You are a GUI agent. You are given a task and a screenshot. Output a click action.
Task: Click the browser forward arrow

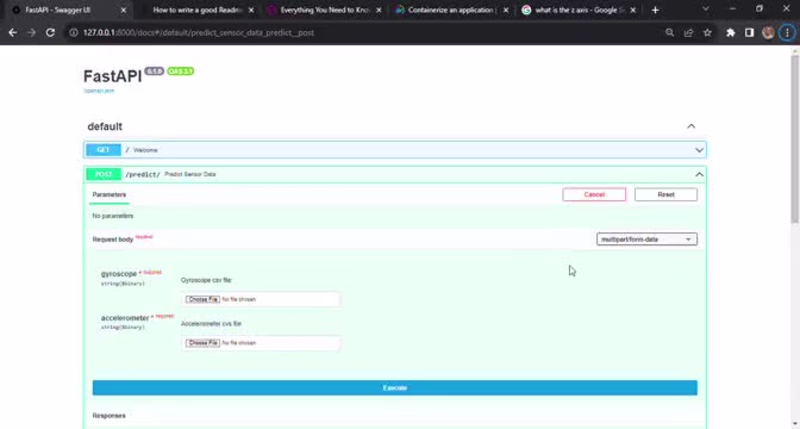pos(32,33)
